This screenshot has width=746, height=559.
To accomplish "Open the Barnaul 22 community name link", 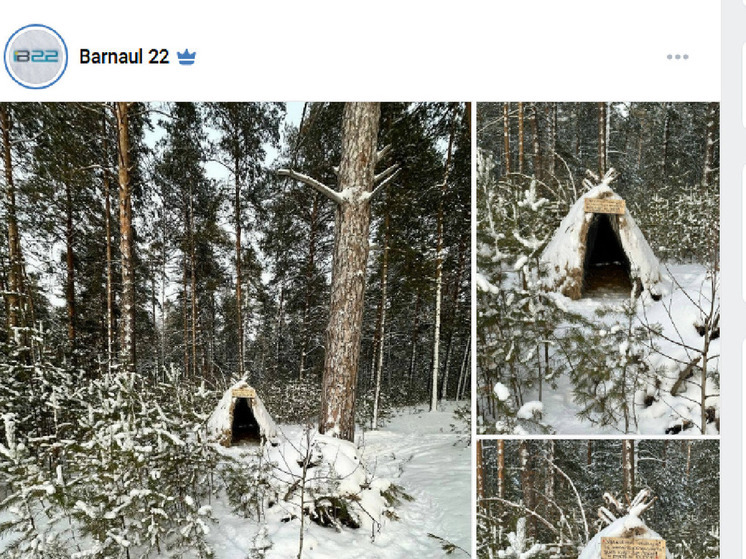I will 124,57.
